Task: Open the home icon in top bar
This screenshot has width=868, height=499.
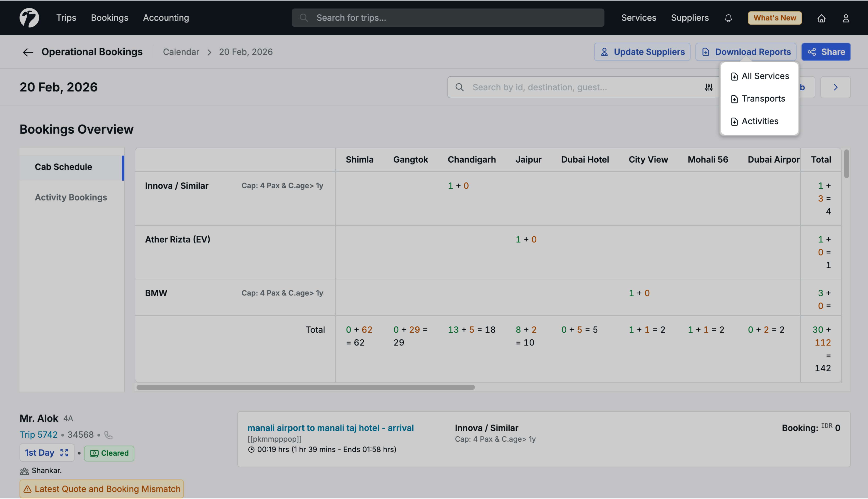Action: click(821, 18)
